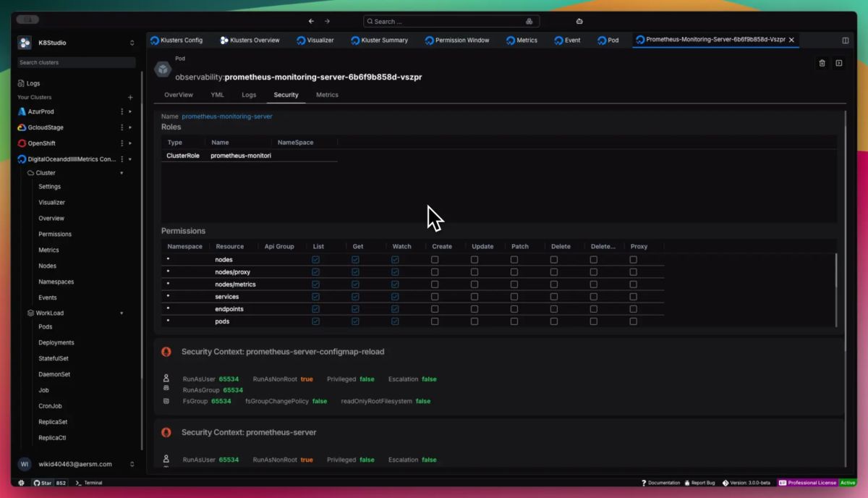Toggle split panel layout icon

pyautogui.click(x=846, y=41)
